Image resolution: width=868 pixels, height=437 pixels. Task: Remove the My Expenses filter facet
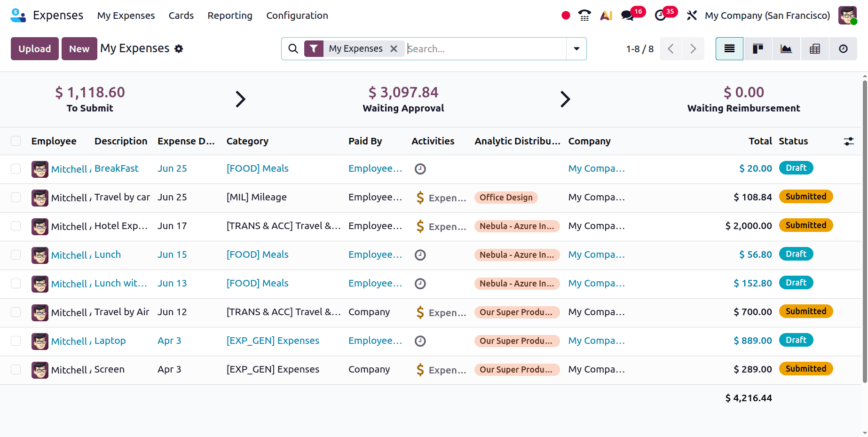point(394,48)
